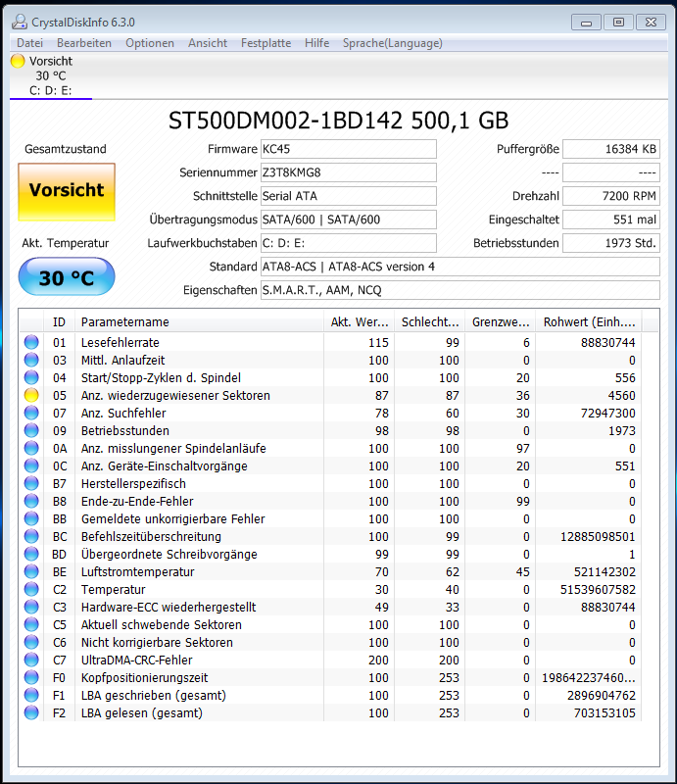Open the Festplatte menu

pos(266,43)
